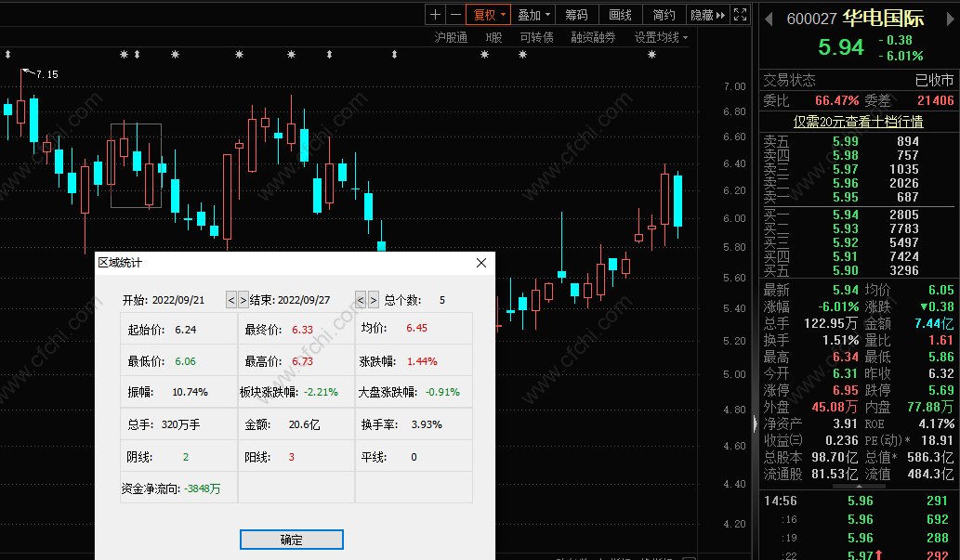Screen dimensions: 960x560
Task: Toggle the 沪股通 indicator
Action: coord(451,37)
